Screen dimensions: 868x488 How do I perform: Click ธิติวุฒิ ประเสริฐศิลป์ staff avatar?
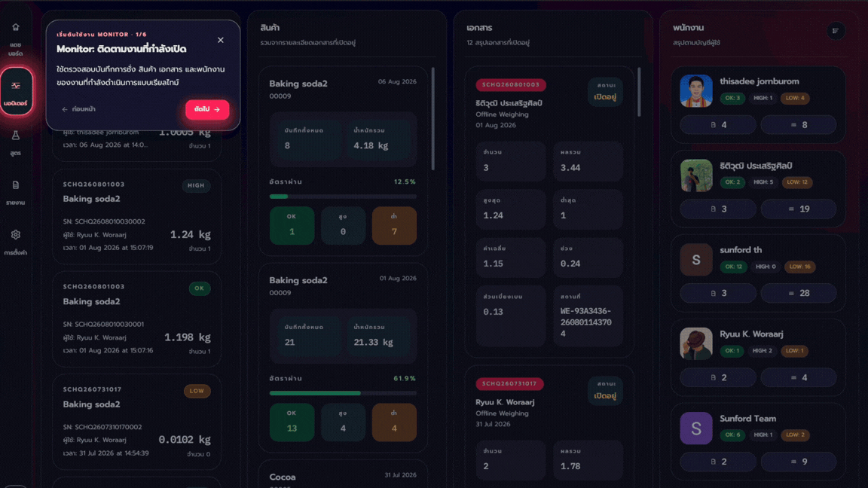696,175
